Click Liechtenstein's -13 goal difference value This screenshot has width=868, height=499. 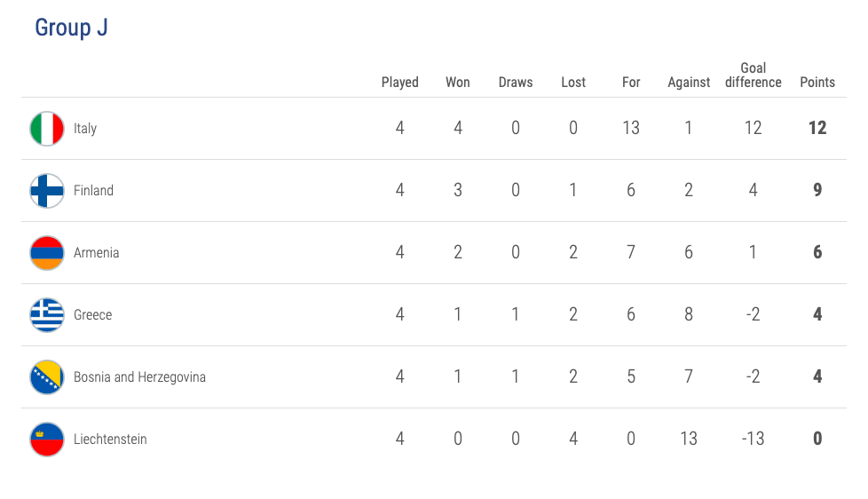[753, 440]
